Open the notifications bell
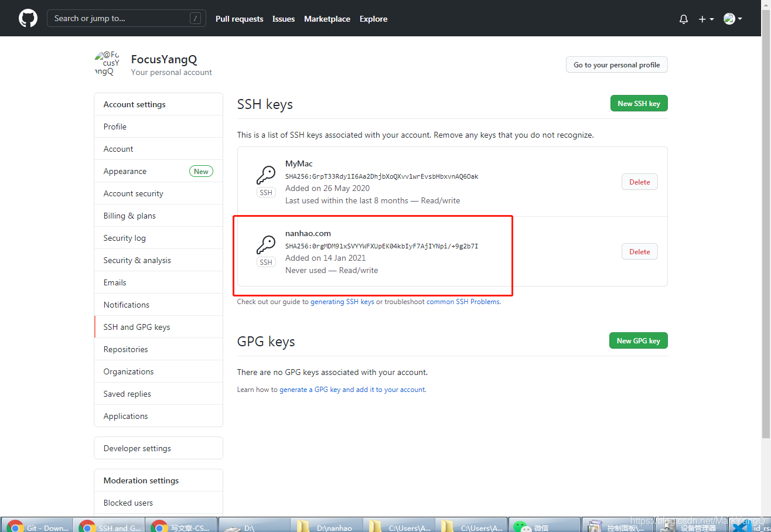Viewport: 771px width, 532px height. tap(684, 19)
